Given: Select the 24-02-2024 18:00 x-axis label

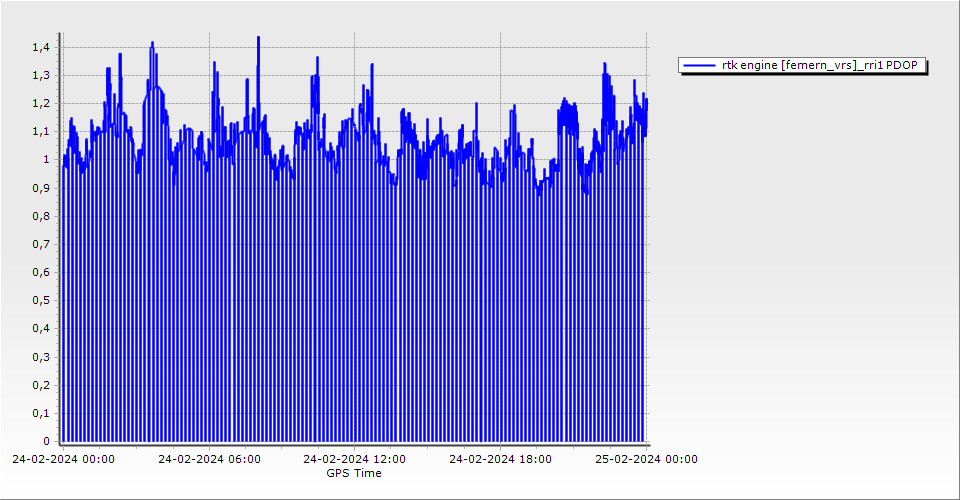Looking at the screenshot, I should click(x=500, y=460).
